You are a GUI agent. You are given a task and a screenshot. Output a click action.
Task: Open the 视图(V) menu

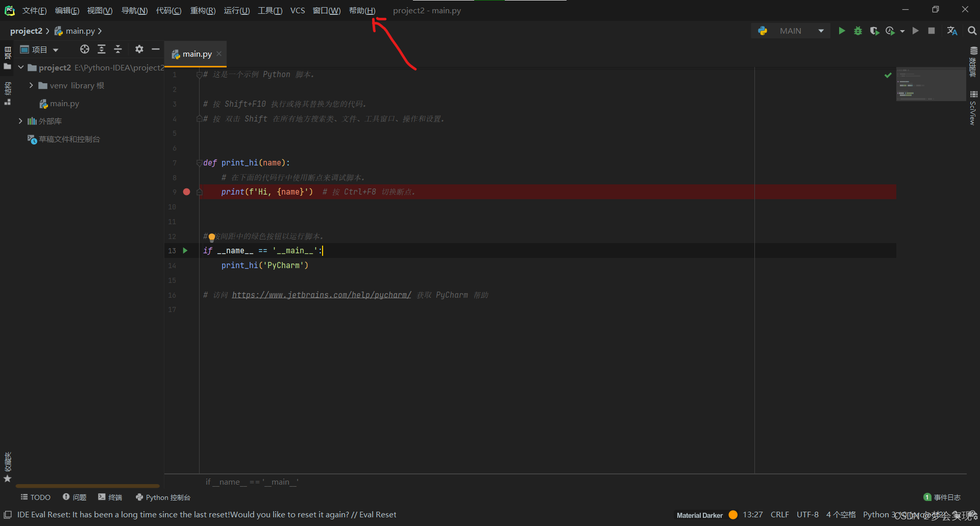[100, 11]
